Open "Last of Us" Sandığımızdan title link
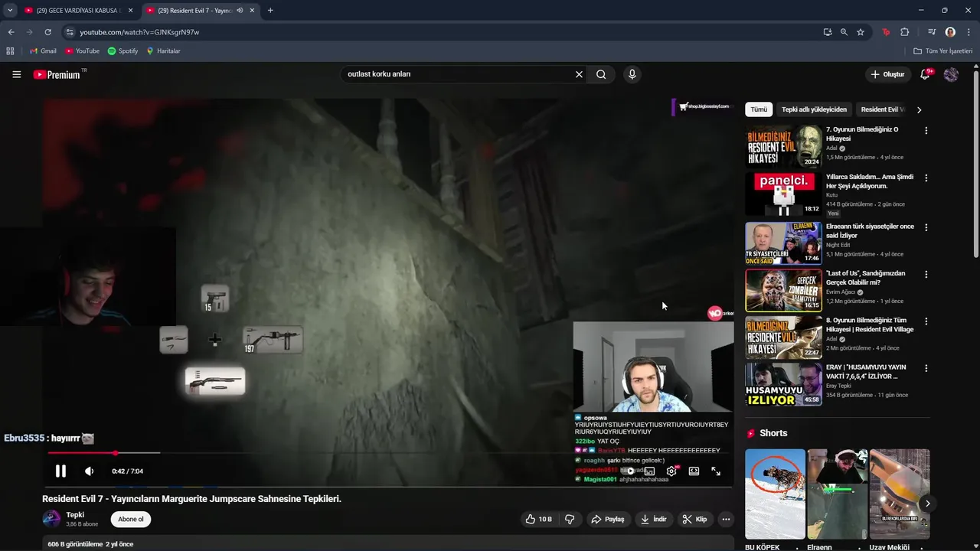Image resolution: width=980 pixels, height=551 pixels. (x=865, y=278)
